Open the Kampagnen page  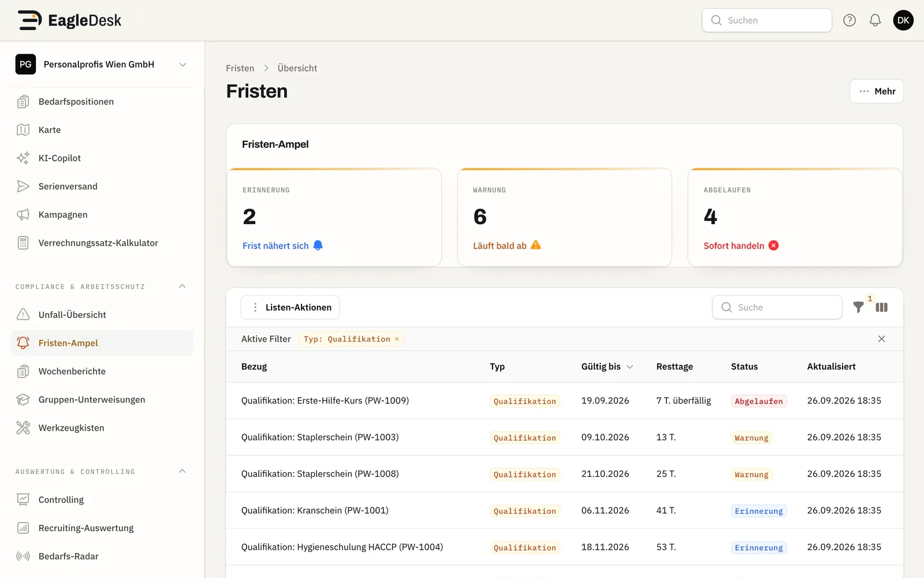pos(102,215)
